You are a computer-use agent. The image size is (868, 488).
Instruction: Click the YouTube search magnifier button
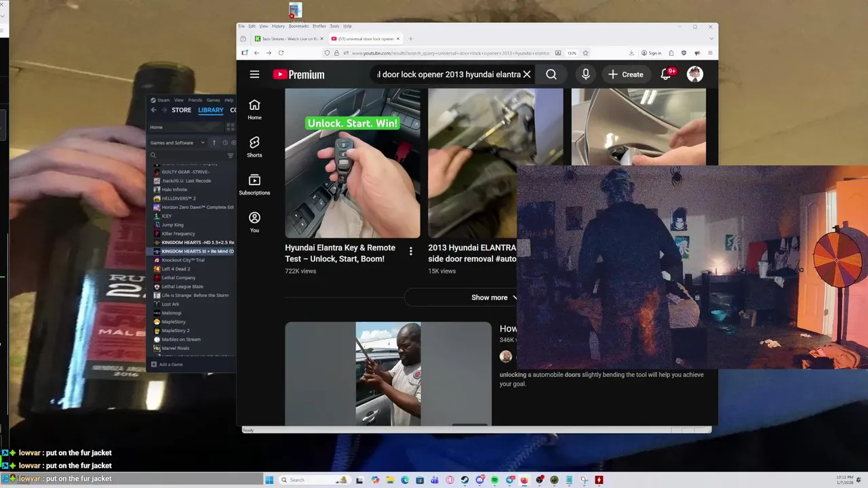551,75
